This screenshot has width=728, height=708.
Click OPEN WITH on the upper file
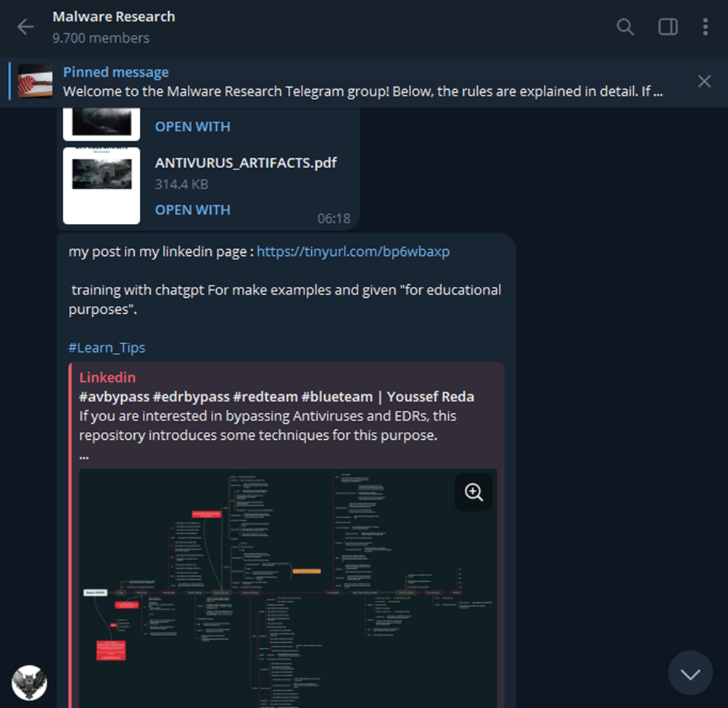[193, 127]
